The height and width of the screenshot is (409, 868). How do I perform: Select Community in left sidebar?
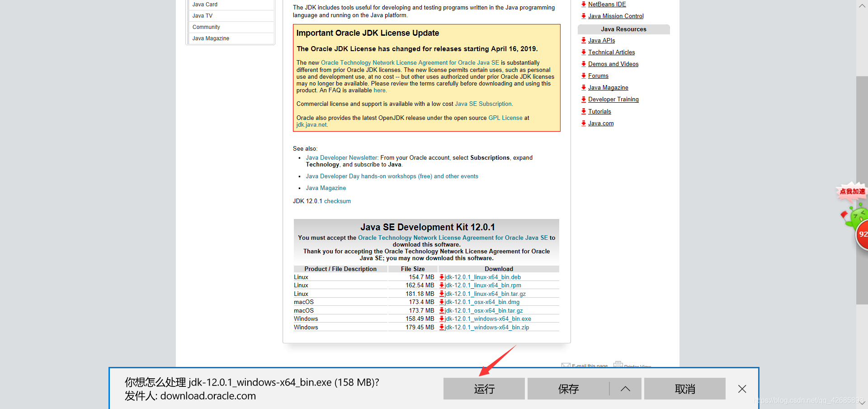pos(231,27)
